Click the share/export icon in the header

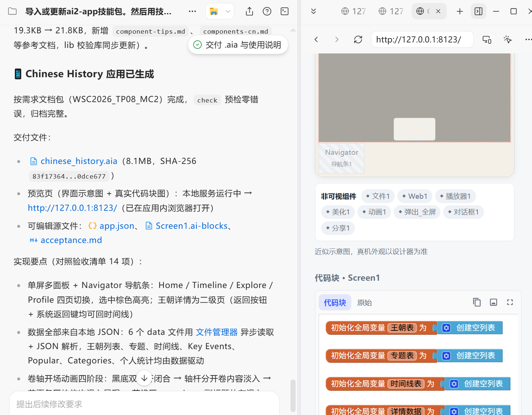[x=250, y=11]
